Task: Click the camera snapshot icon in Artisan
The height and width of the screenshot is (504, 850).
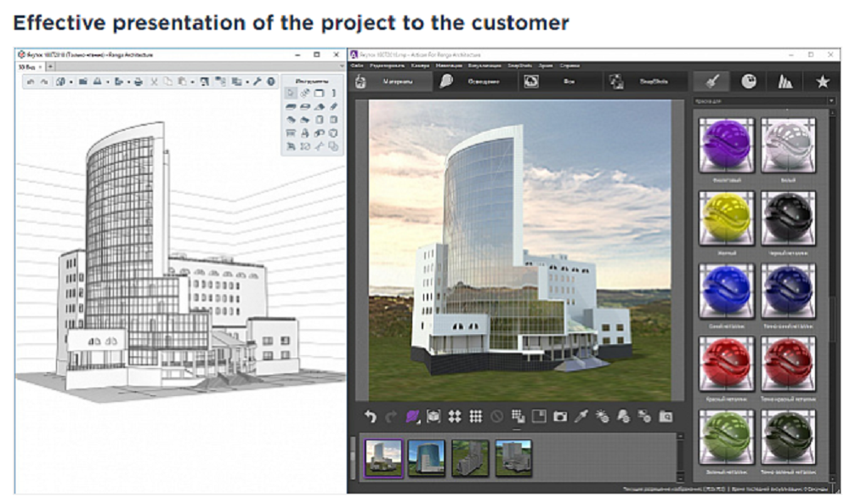Action: (559, 416)
